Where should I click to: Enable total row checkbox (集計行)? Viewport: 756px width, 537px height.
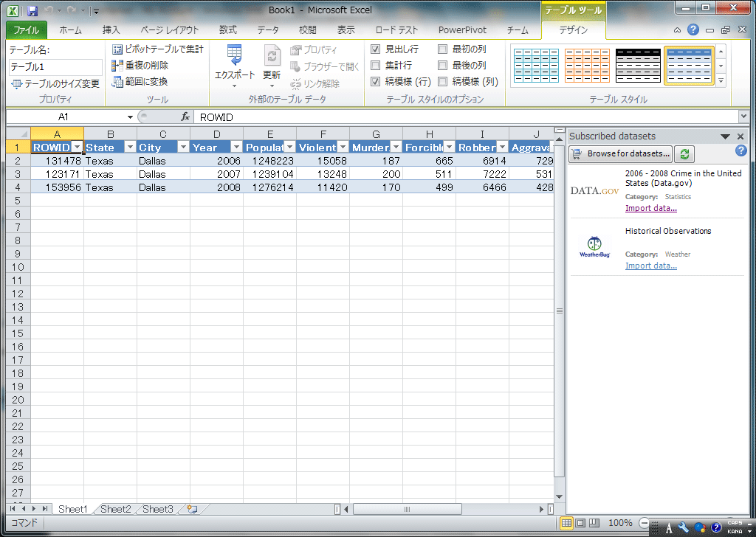[375, 65]
